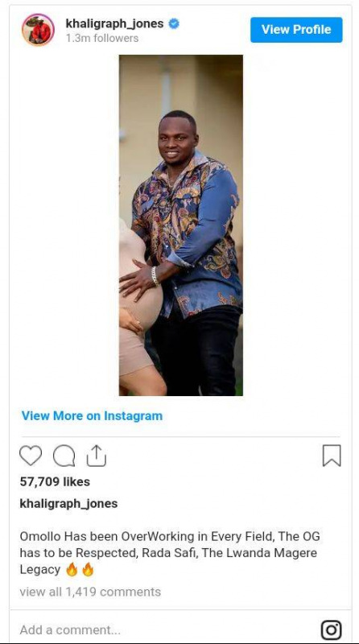View all 1,419 comments
The height and width of the screenshot is (644, 359).
90,592
